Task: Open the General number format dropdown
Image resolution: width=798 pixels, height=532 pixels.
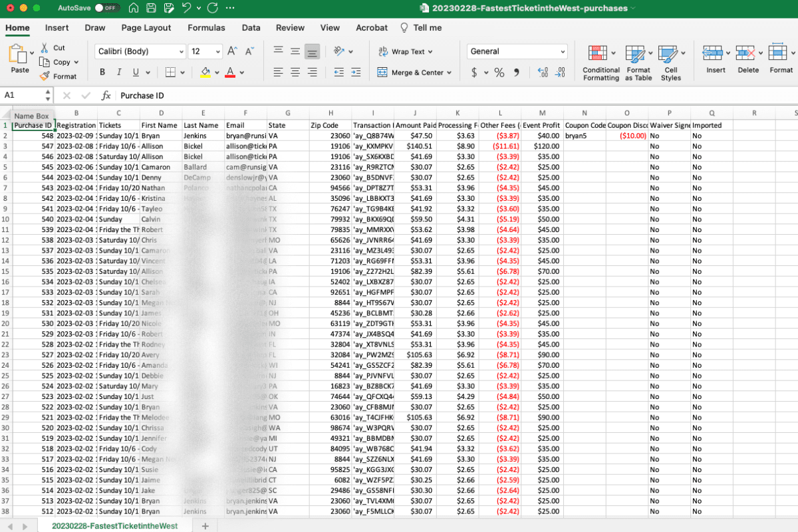Action: 517,51
